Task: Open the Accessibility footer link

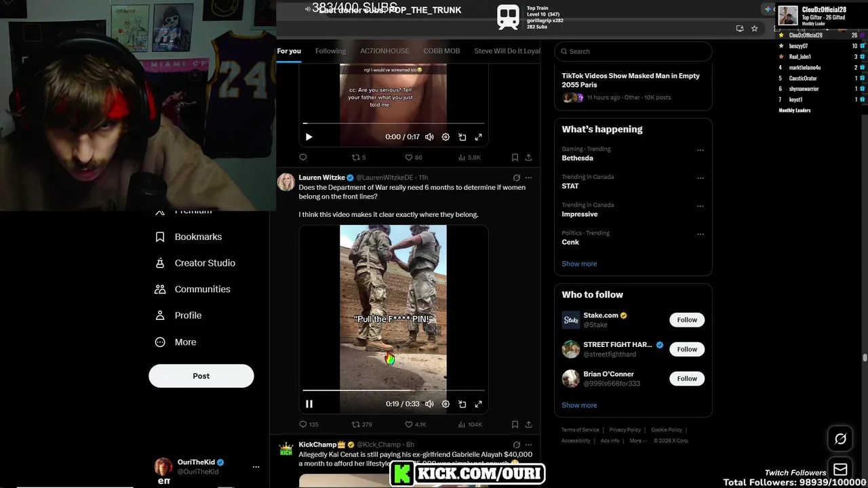Action: (576, 441)
